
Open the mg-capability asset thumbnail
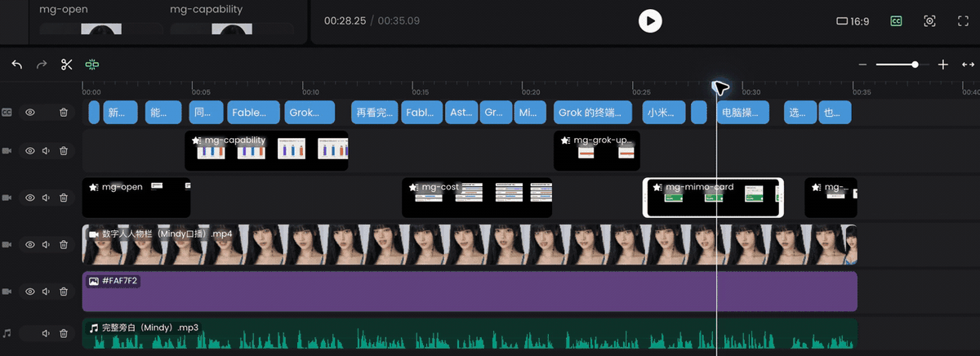232,29
